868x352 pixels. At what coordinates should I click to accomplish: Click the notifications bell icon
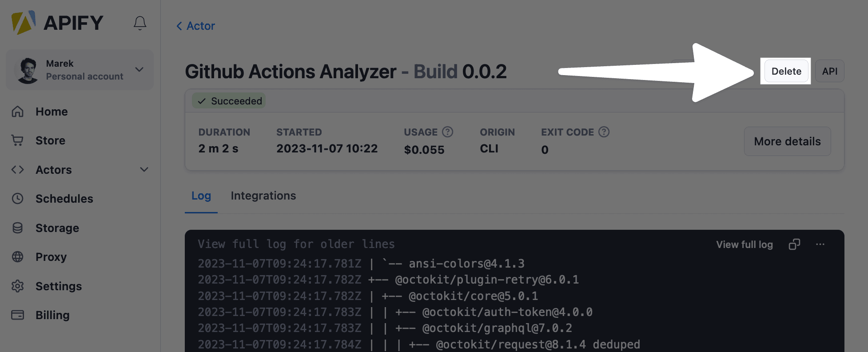coord(140,23)
